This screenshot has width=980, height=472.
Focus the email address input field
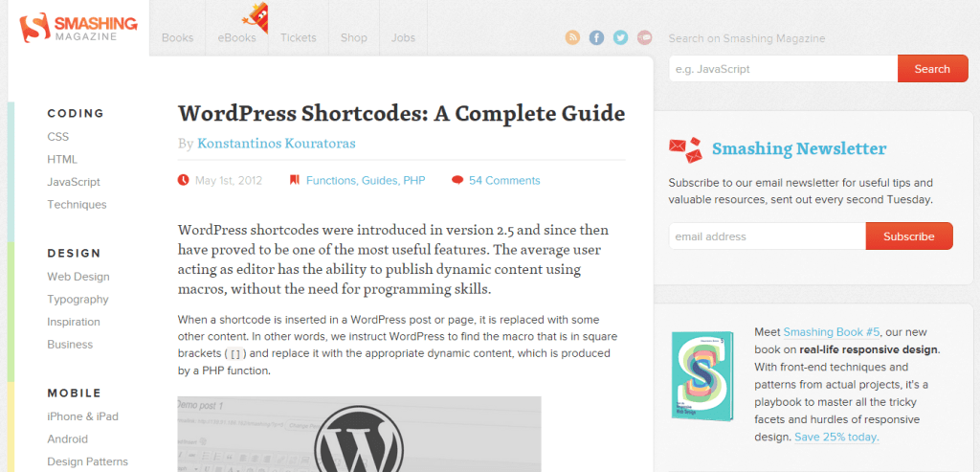767,236
